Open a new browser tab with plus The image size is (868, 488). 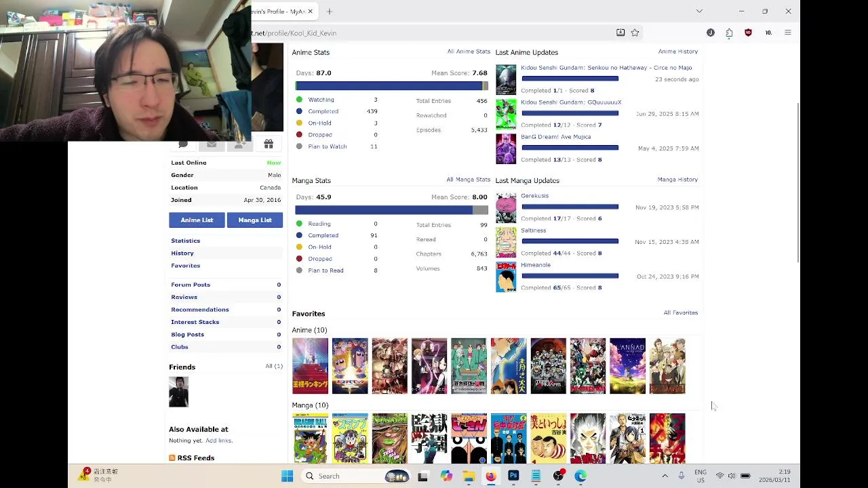(x=330, y=12)
